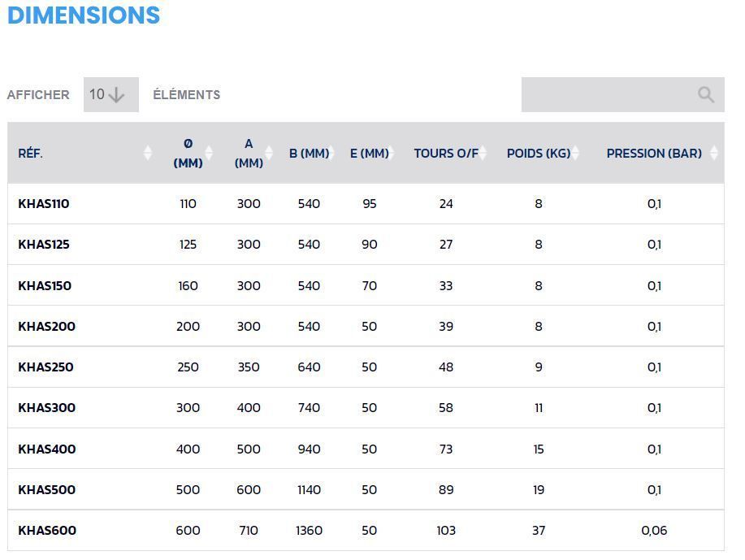This screenshot has height=560, width=745.
Task: Open the Afficher 10 elements dropdown
Action: pos(110,95)
